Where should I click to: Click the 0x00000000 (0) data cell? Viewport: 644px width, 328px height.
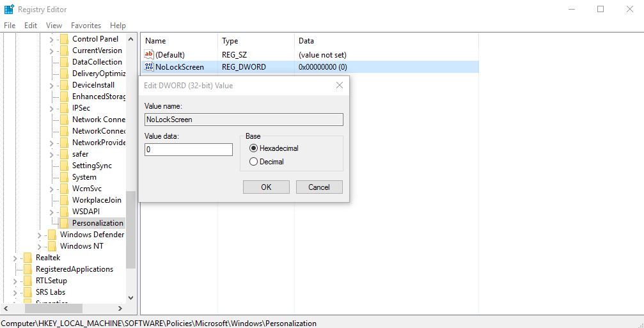coord(323,67)
